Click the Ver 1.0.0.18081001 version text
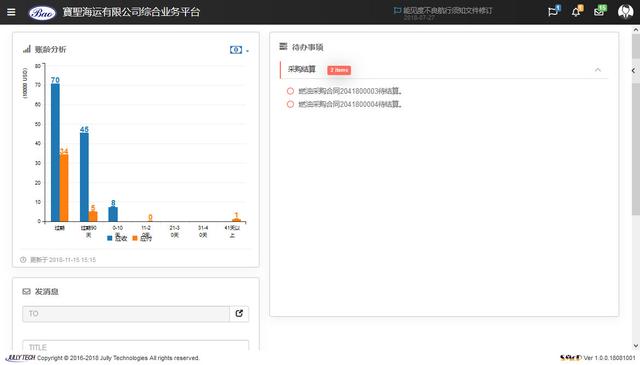 click(609, 358)
